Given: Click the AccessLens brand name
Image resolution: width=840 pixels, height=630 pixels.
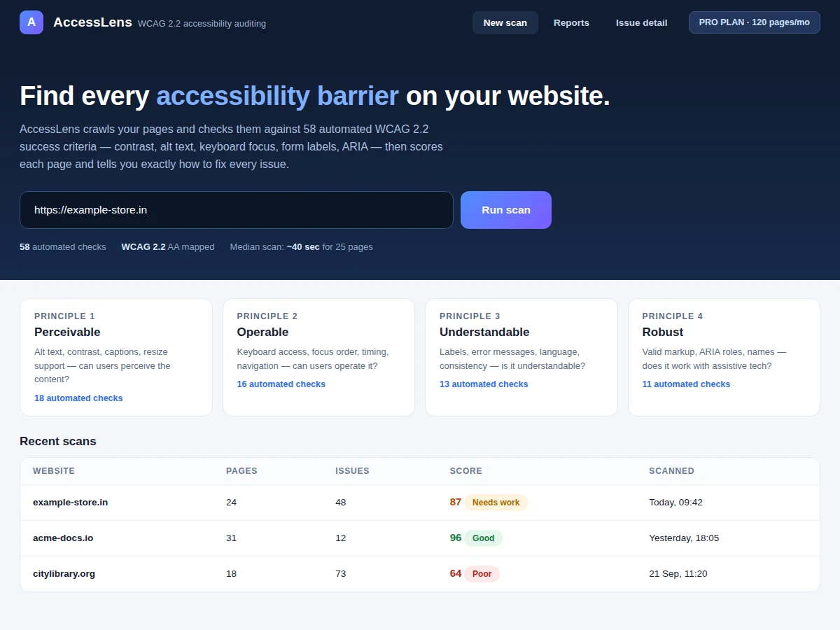Looking at the screenshot, I should (92, 22).
